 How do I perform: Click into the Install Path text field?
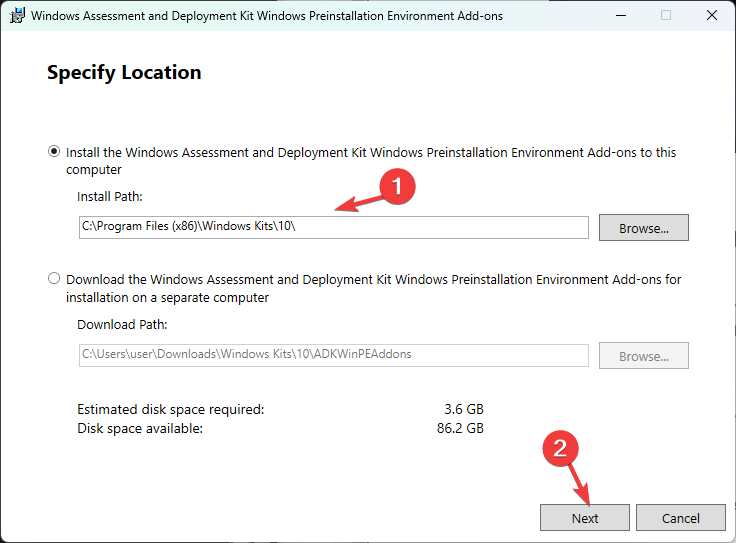pyautogui.click(x=334, y=227)
